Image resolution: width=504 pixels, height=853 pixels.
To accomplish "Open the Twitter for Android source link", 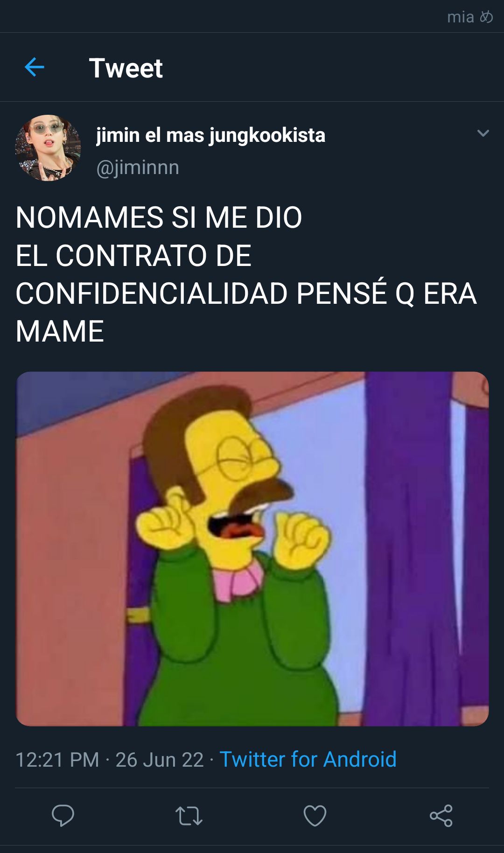I will (308, 759).
